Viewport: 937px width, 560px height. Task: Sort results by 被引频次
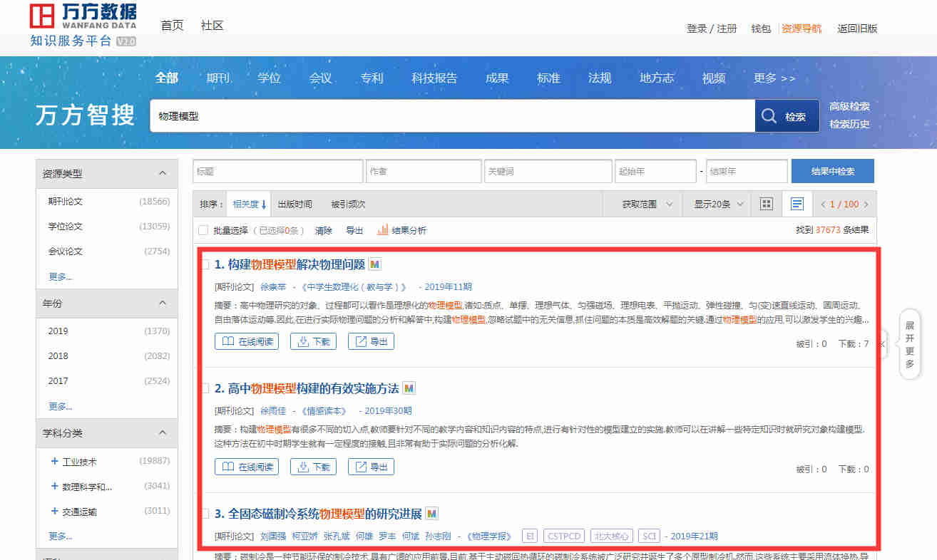348,204
